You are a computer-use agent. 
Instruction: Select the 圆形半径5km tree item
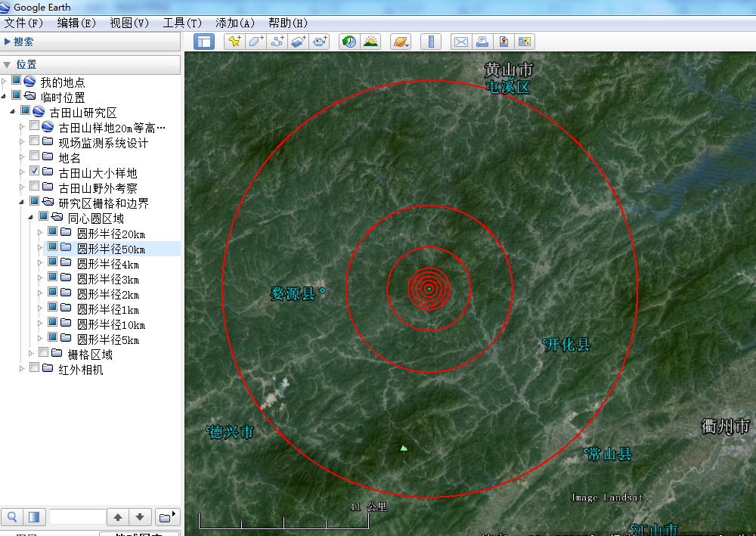tap(108, 340)
